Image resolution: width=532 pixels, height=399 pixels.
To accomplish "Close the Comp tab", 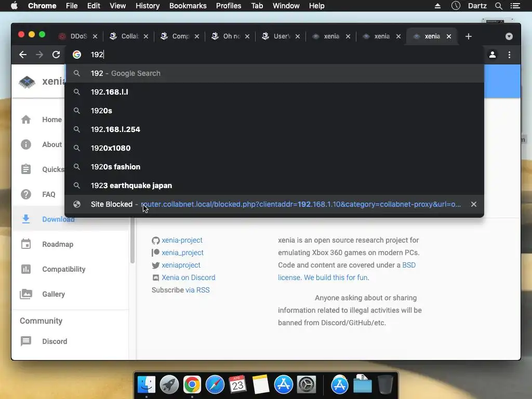I will [x=197, y=36].
